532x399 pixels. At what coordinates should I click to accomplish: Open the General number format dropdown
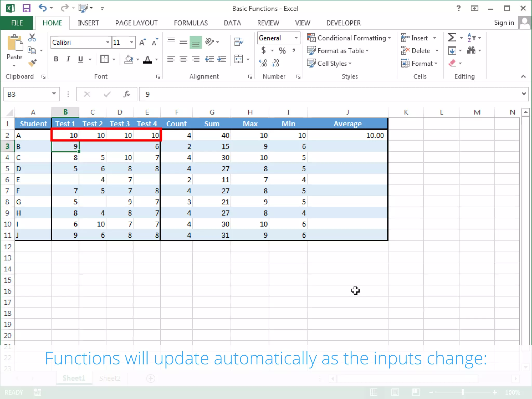[x=296, y=38]
